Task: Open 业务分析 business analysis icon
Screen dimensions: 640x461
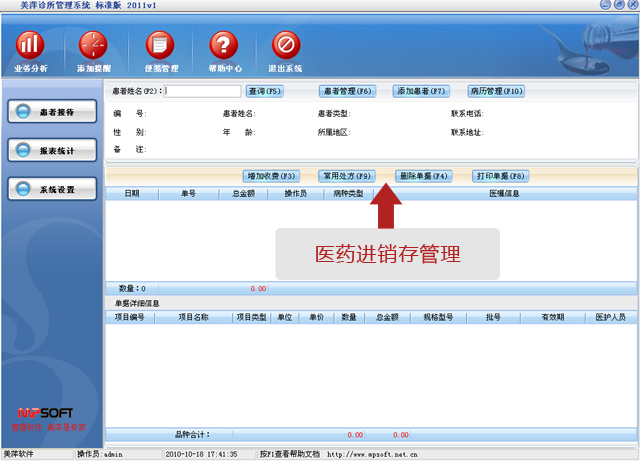Action: coord(31,46)
